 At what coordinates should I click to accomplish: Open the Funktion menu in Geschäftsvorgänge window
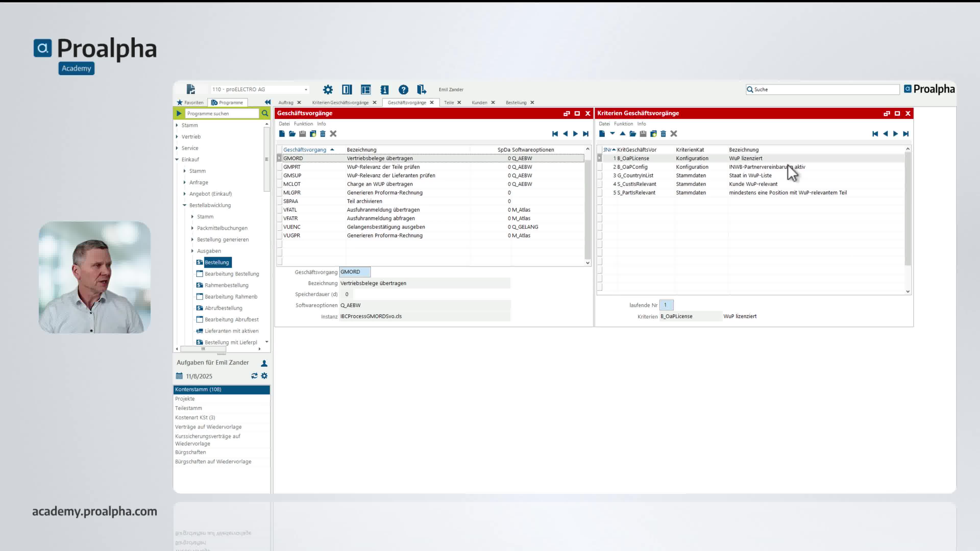(x=303, y=123)
